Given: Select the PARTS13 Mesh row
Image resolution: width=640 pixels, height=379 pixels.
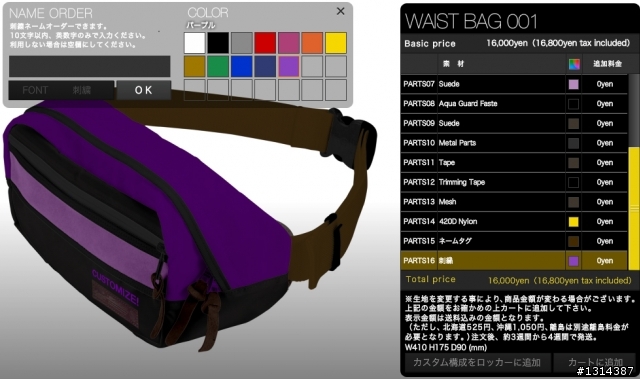Looking at the screenshot, I should pos(514,202).
